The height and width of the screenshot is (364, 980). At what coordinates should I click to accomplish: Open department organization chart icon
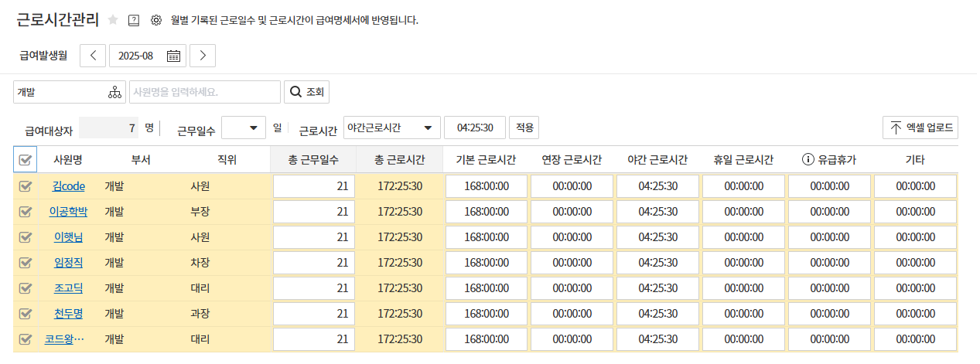coord(114,92)
